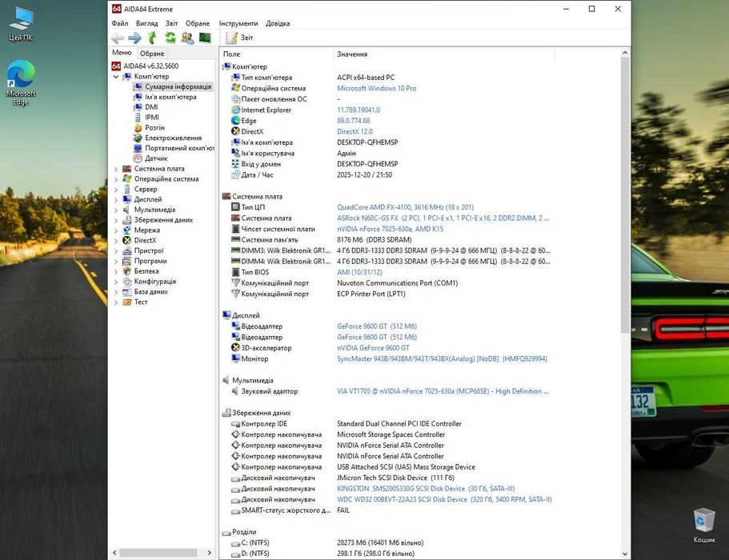This screenshot has width=729, height=560.
Task: Expand the Операційна система tree node
Action: coord(116,179)
